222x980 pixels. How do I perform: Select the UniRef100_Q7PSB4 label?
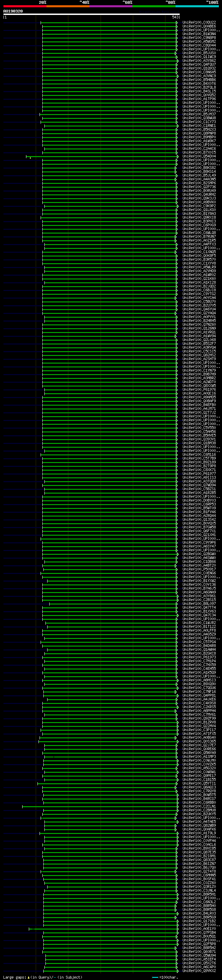point(199,932)
